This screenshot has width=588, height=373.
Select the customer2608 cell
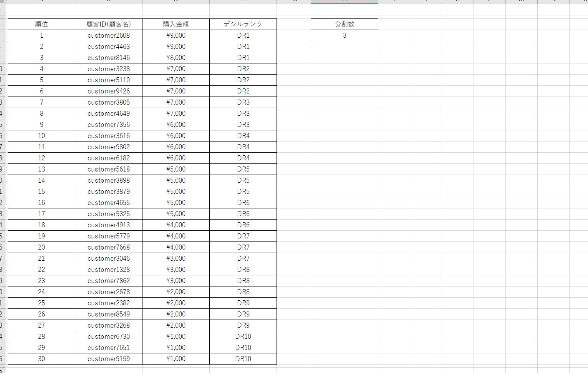(x=109, y=35)
